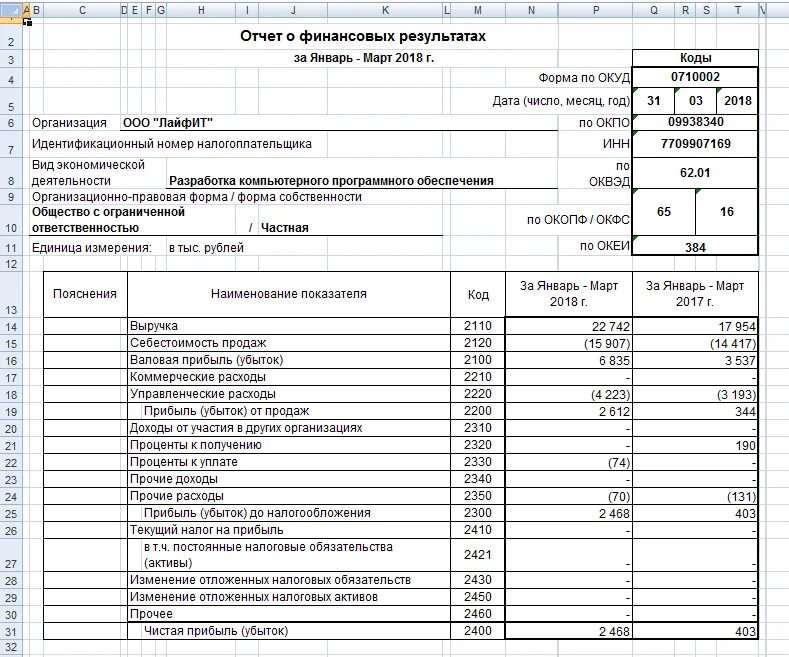The width and height of the screenshot is (789, 657).
Task: Click 'За Январь - Март 2017 г.' heading
Action: [x=695, y=294]
